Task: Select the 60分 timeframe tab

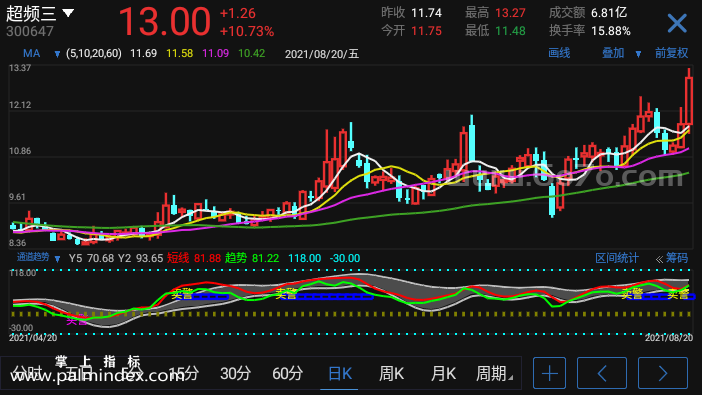Action: point(287,373)
